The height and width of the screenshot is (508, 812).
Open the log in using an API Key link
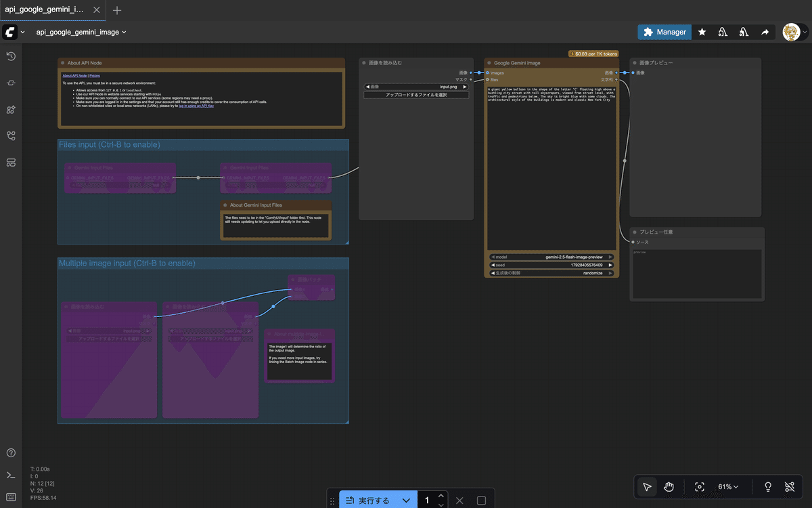pos(196,106)
